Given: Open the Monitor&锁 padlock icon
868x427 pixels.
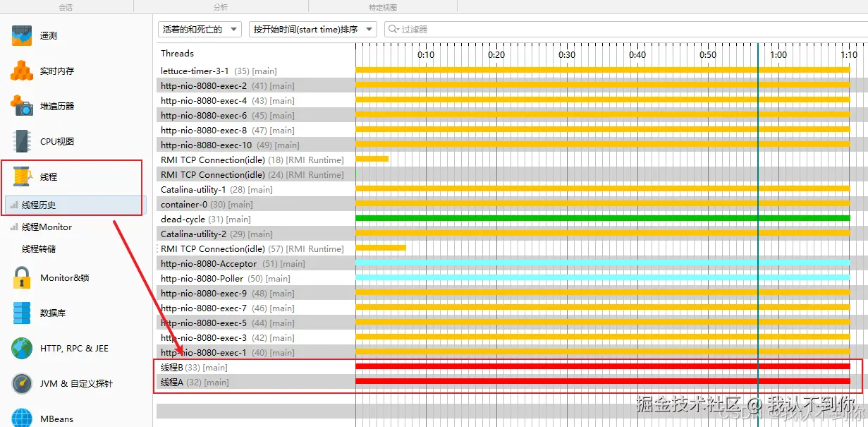Looking at the screenshot, I should [22, 277].
